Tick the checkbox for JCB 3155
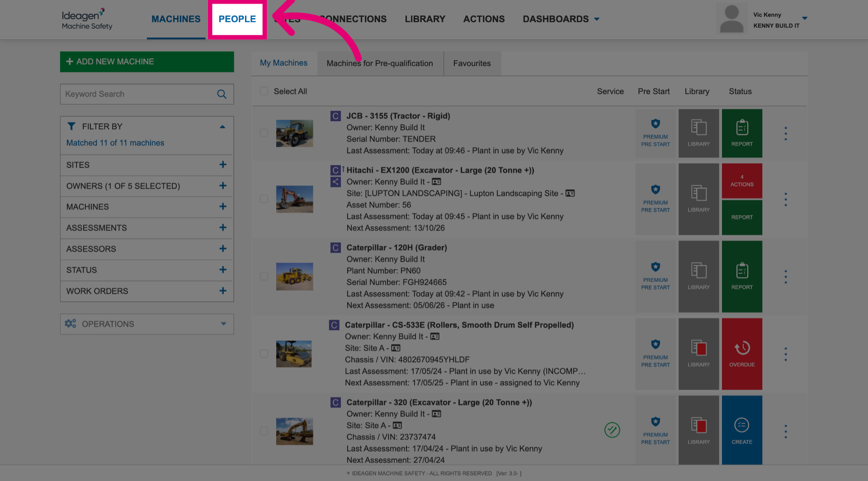This screenshot has width=868, height=481. click(x=264, y=133)
